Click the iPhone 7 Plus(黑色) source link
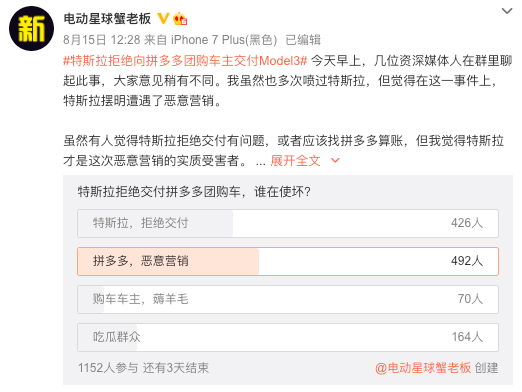 point(224,40)
